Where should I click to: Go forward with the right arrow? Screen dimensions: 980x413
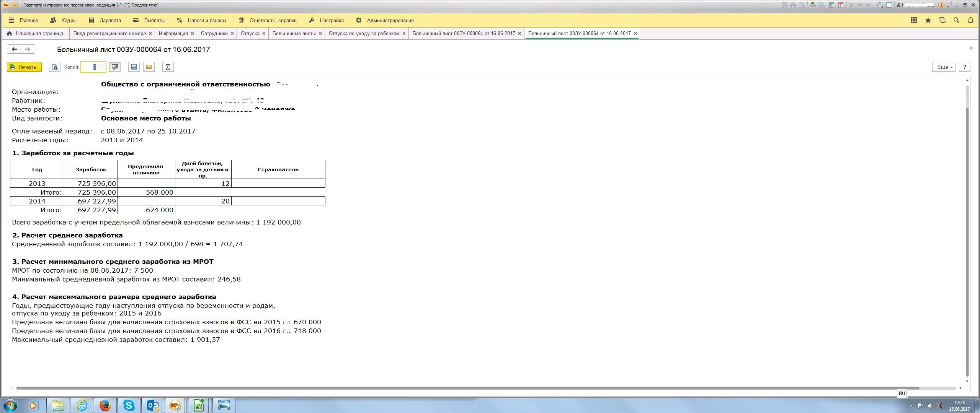point(28,49)
